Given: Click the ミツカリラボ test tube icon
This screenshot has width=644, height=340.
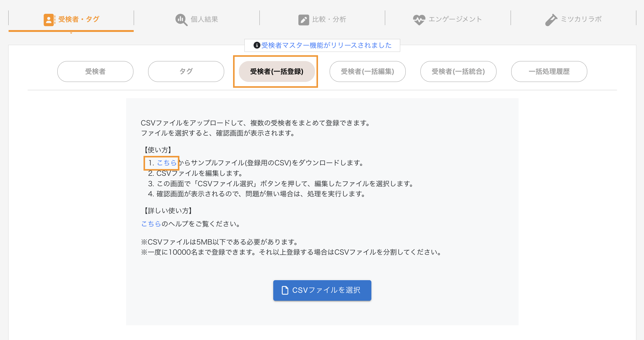Looking at the screenshot, I should (551, 20).
